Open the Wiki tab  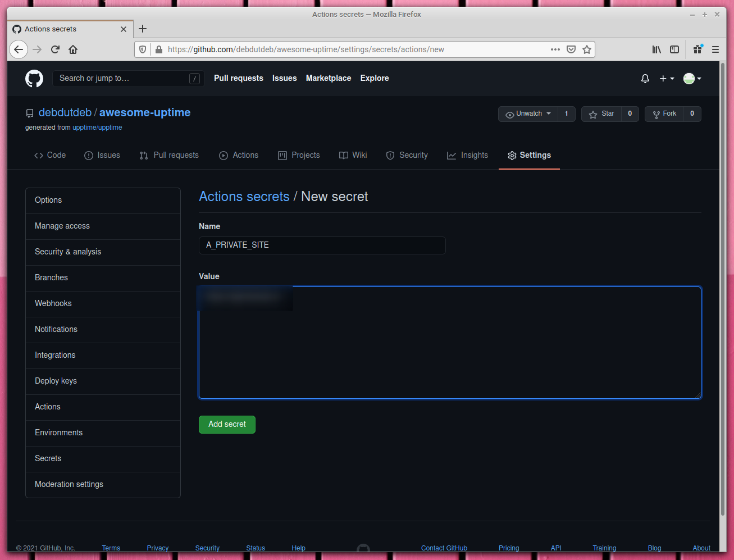(x=353, y=156)
